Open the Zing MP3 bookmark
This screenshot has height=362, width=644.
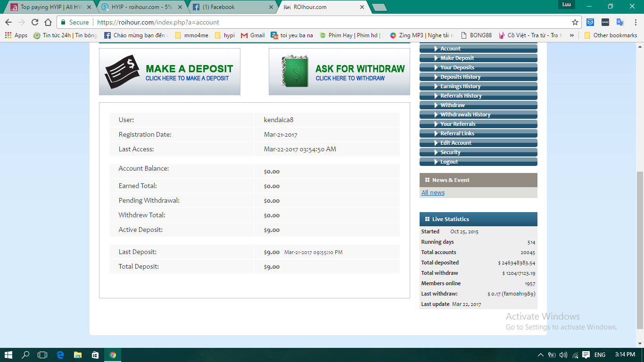click(421, 35)
